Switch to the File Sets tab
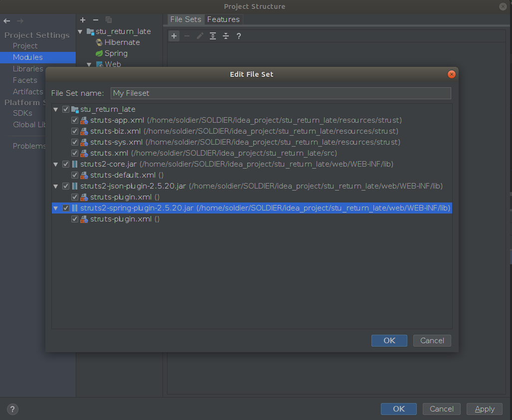The image size is (512, 420). (x=185, y=19)
